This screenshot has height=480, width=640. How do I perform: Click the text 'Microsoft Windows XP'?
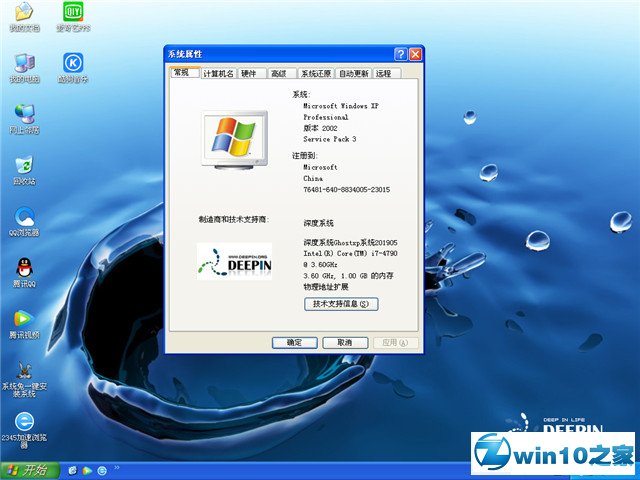(x=341, y=106)
